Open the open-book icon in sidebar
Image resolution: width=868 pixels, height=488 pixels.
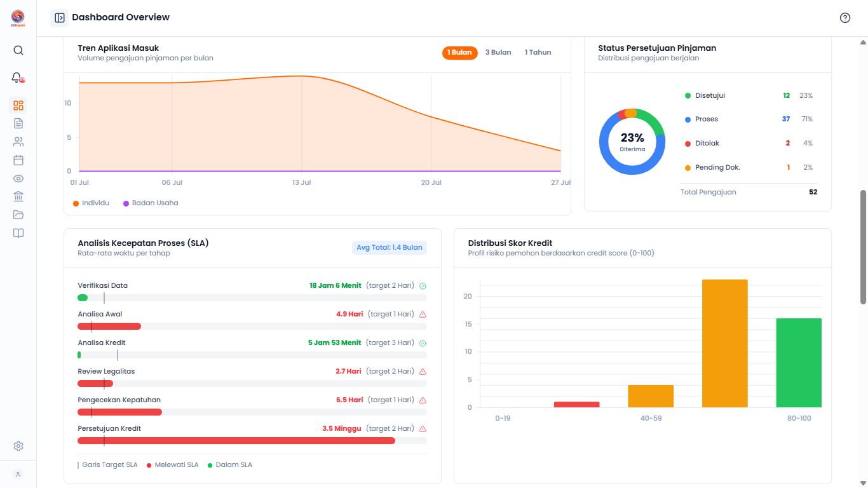coord(18,233)
